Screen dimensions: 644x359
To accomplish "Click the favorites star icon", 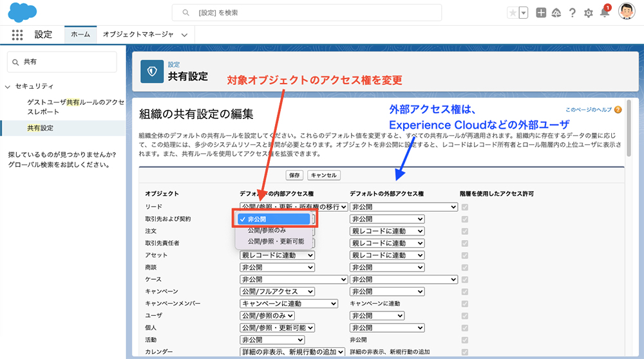I will 513,13.
